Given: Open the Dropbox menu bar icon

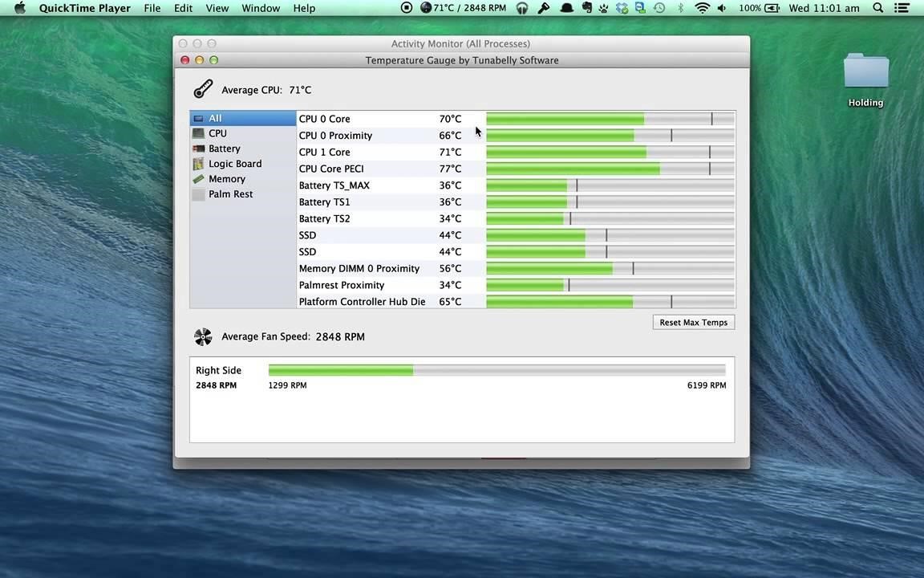Looking at the screenshot, I should click(622, 8).
